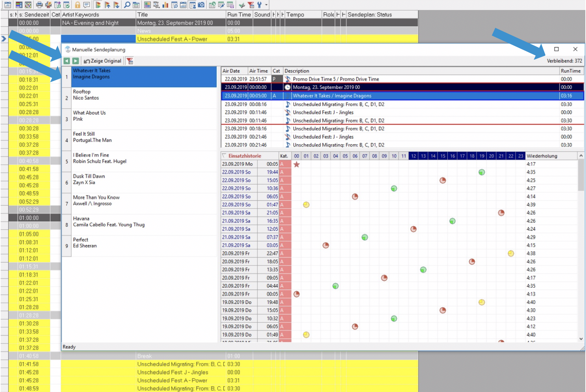
Task: Click the RunTime column header in dialog
Action: pyautogui.click(x=571, y=71)
